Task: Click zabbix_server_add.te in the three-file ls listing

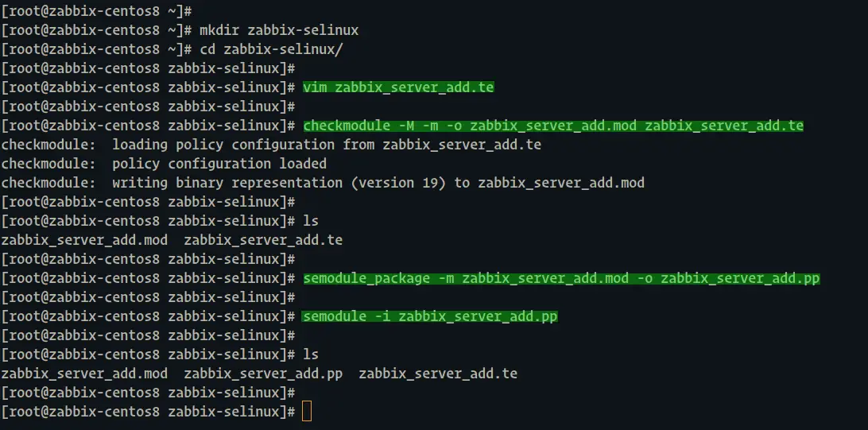Action: [438, 374]
